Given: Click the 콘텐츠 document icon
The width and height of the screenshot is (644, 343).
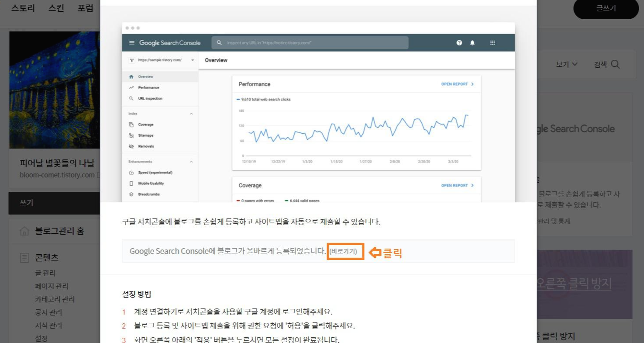Looking at the screenshot, I should (x=24, y=258).
